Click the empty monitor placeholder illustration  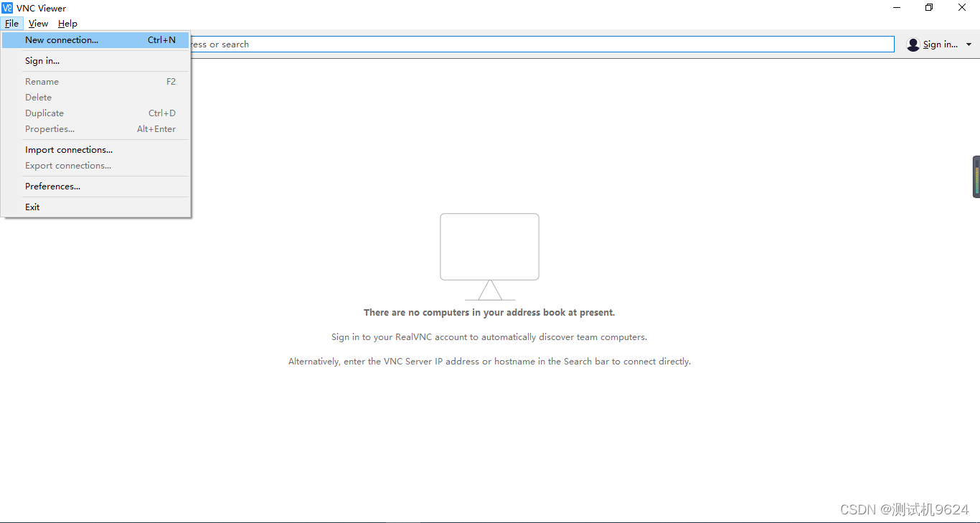coord(489,257)
